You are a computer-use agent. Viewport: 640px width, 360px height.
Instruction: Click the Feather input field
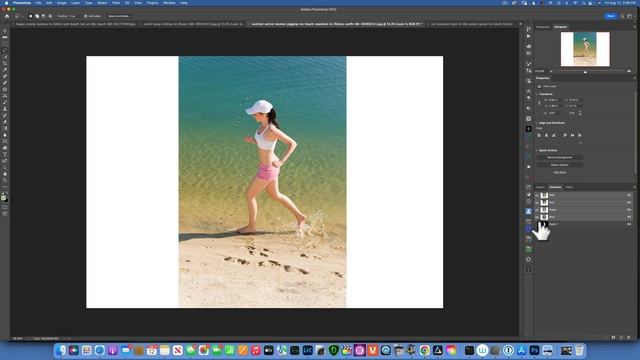(x=72, y=16)
